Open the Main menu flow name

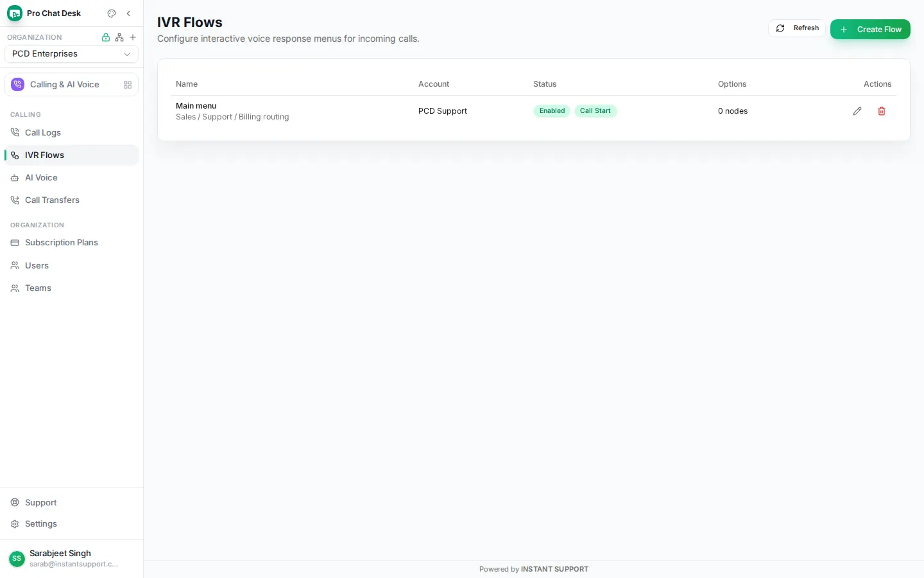click(x=196, y=106)
